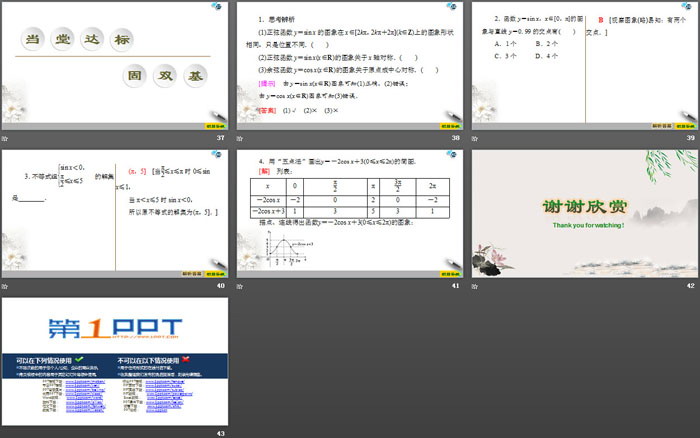Click the slide number 43 label
The height and width of the screenshot is (438, 700).
click(220, 432)
